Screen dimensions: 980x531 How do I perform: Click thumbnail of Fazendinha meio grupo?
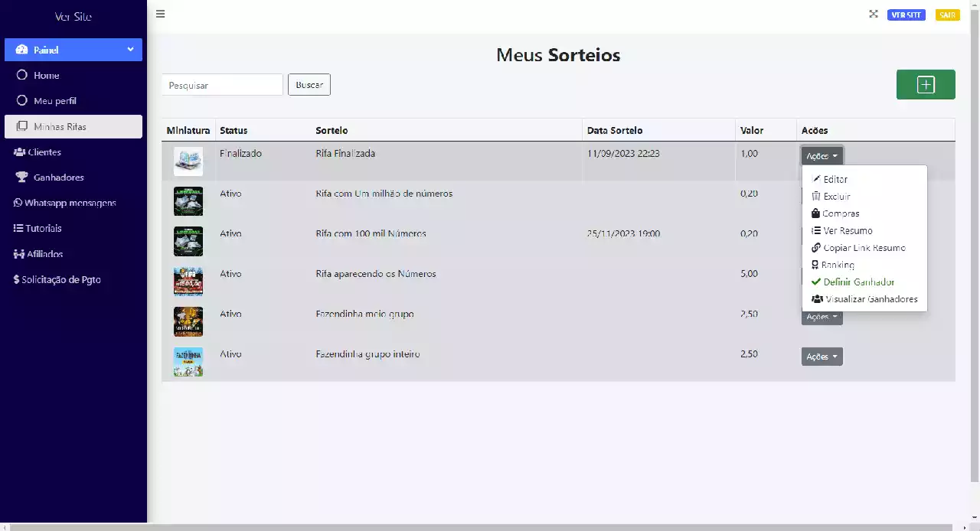tap(188, 321)
